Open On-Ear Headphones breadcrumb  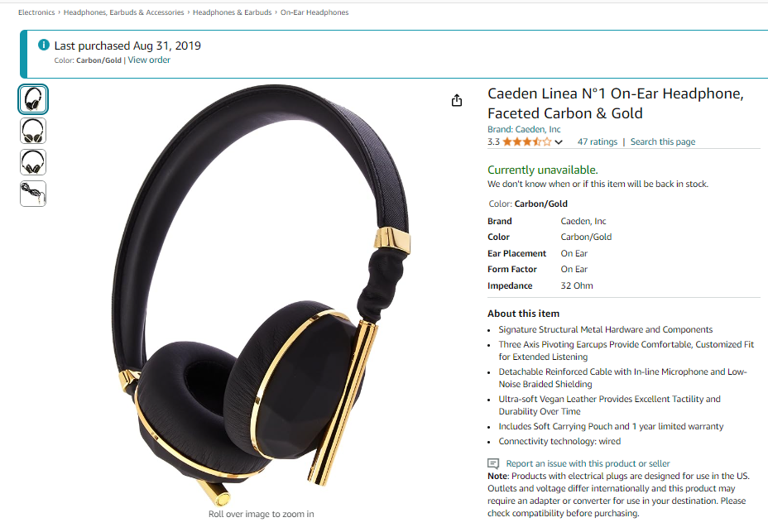point(314,12)
